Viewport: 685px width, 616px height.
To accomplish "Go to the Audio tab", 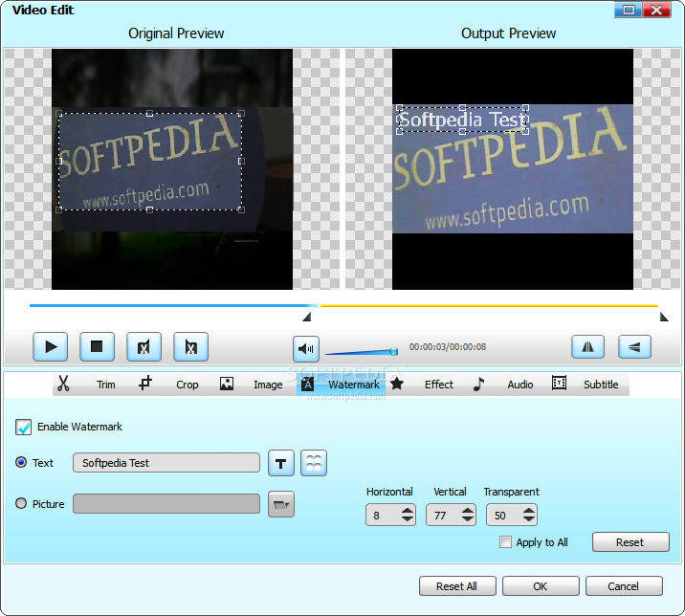I will pos(519,385).
